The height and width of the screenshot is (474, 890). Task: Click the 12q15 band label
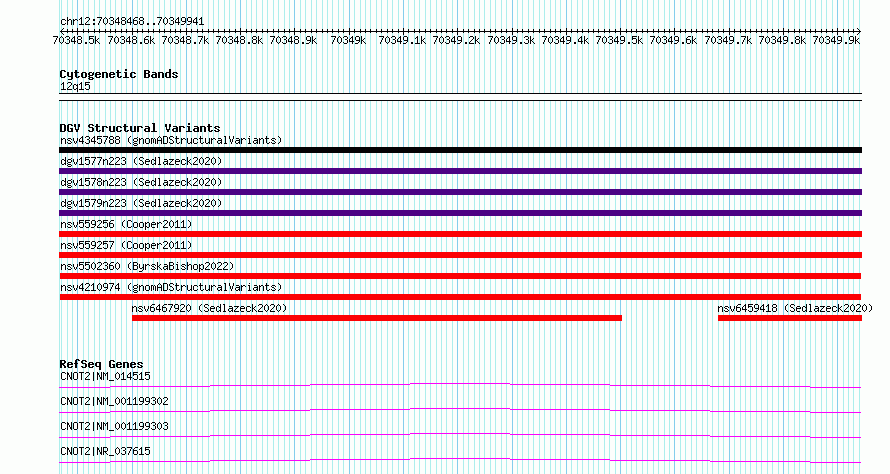coord(75,86)
